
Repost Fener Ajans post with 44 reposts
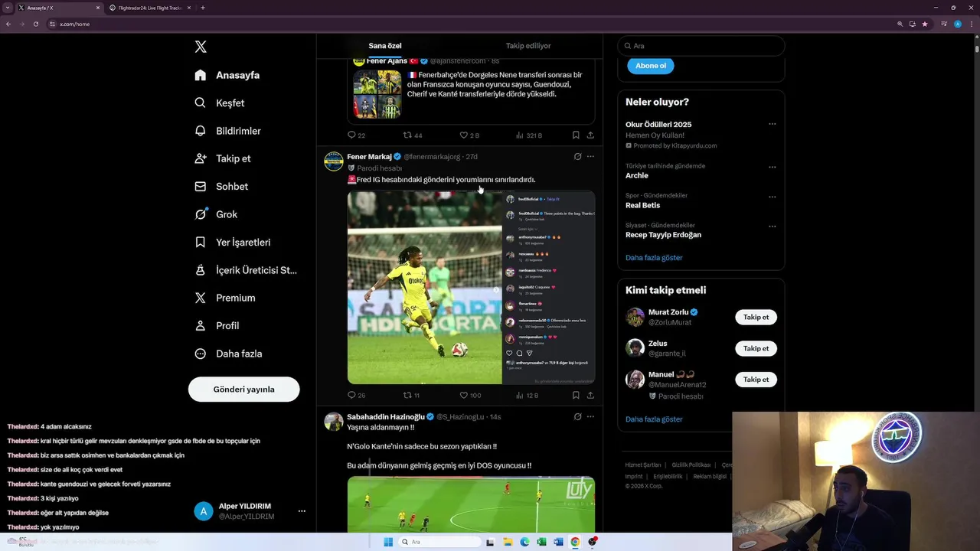413,135
